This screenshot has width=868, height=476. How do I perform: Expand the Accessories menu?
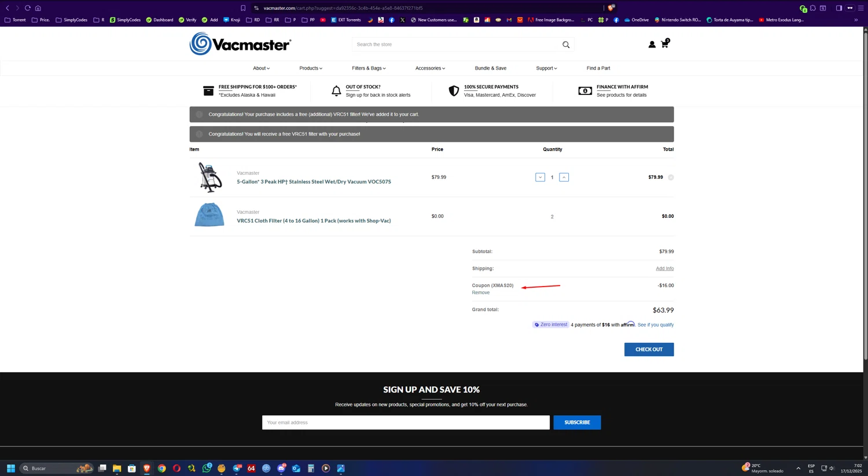[430, 68]
